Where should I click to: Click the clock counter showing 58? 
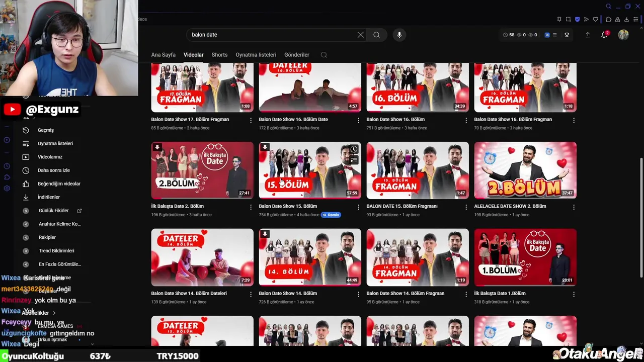coord(509,35)
